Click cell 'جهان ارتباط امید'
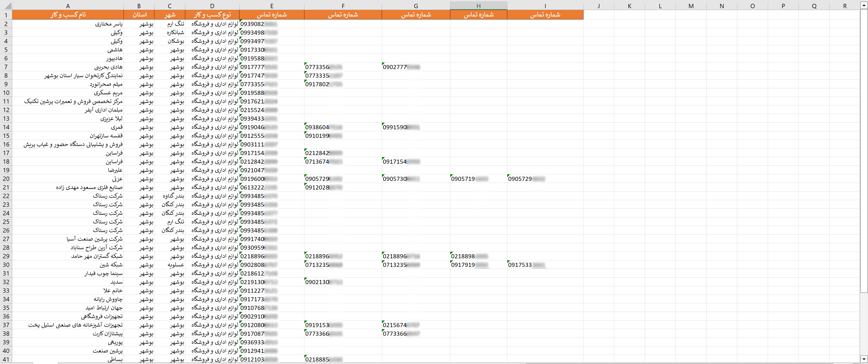The width and height of the screenshot is (868, 364). [68, 308]
